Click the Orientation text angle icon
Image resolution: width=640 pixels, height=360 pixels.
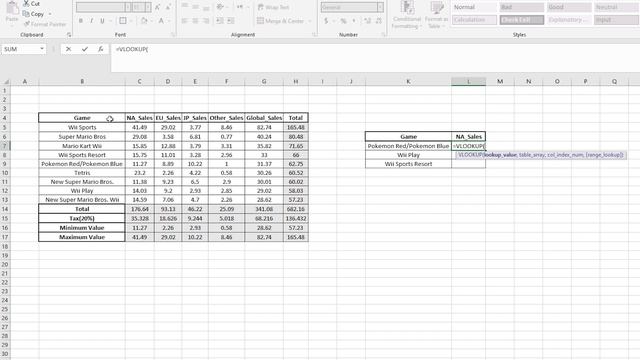220,7
